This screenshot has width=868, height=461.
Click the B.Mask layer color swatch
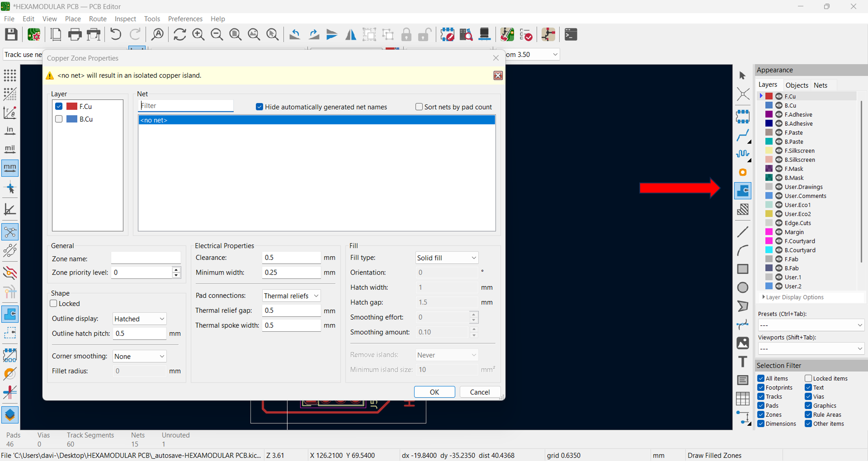tap(769, 178)
